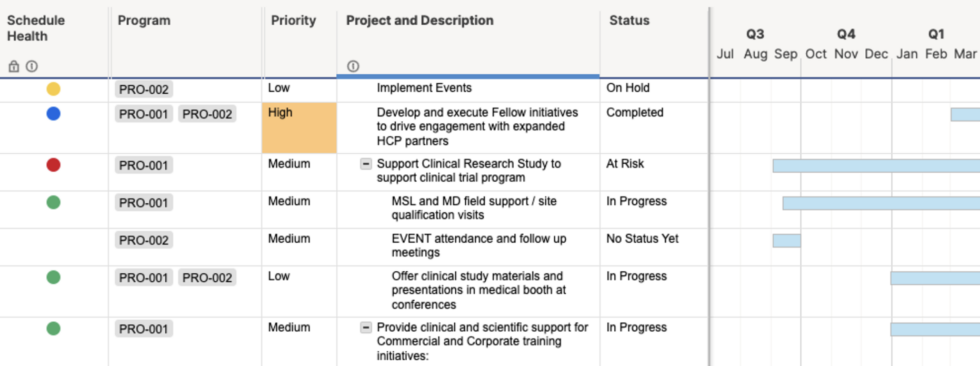Select Priority column header
The width and height of the screenshot is (980, 366).
pyautogui.click(x=293, y=21)
